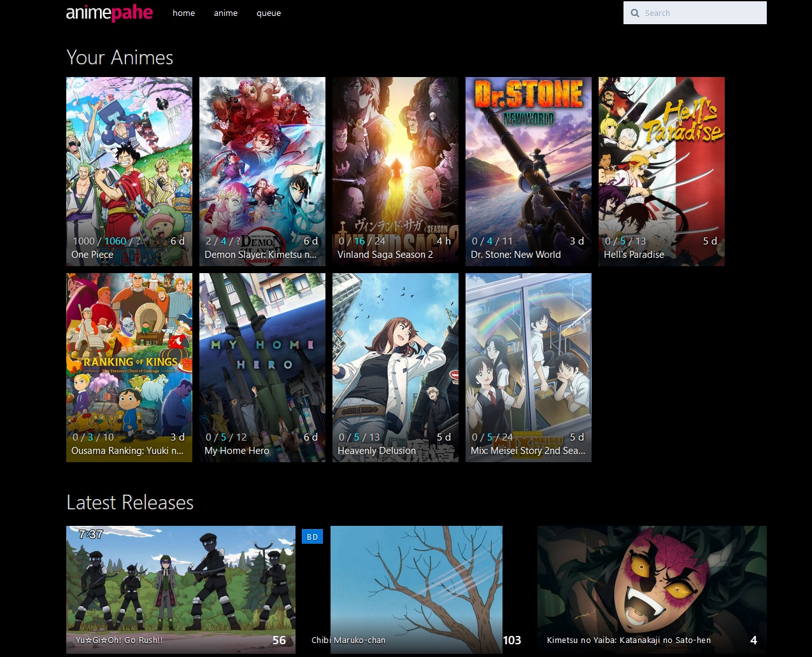Select the Ousama Ranking: Yuuki poster
The width and height of the screenshot is (812, 657).
pyautogui.click(x=129, y=357)
